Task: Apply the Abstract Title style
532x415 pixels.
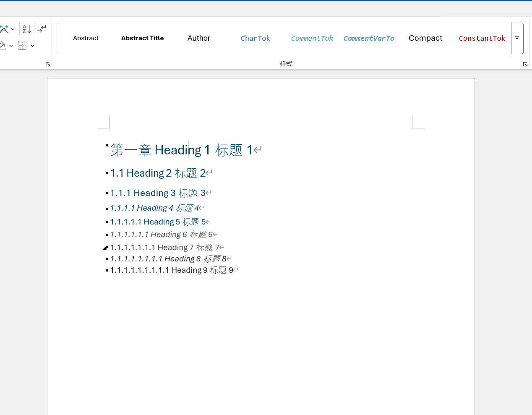Action: point(142,38)
